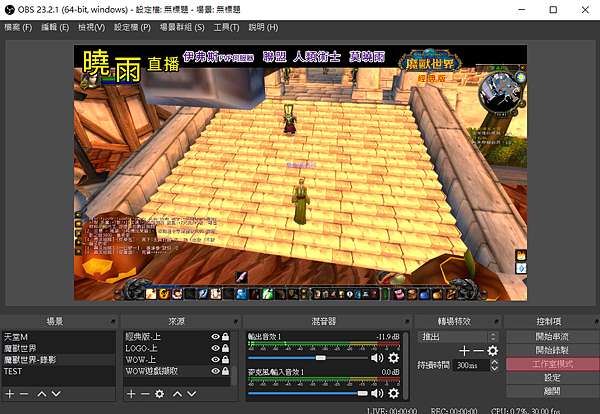This screenshot has height=414, width=600.
Task: Remove selected scene with minus icon
Action: (24, 393)
